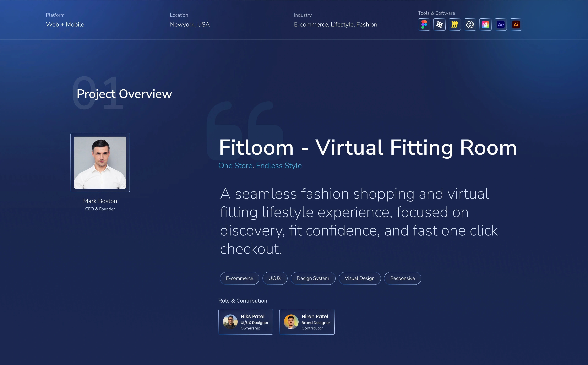Viewport: 588px width, 365px height.
Task: Click Hiren Patel's avatar photo
Action: (x=291, y=322)
